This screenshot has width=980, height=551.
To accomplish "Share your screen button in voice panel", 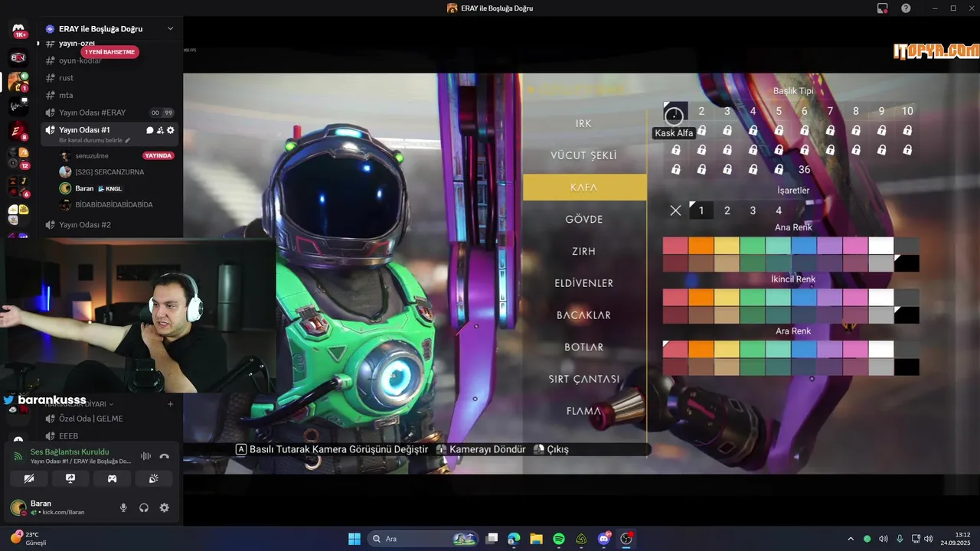I will tap(70, 478).
